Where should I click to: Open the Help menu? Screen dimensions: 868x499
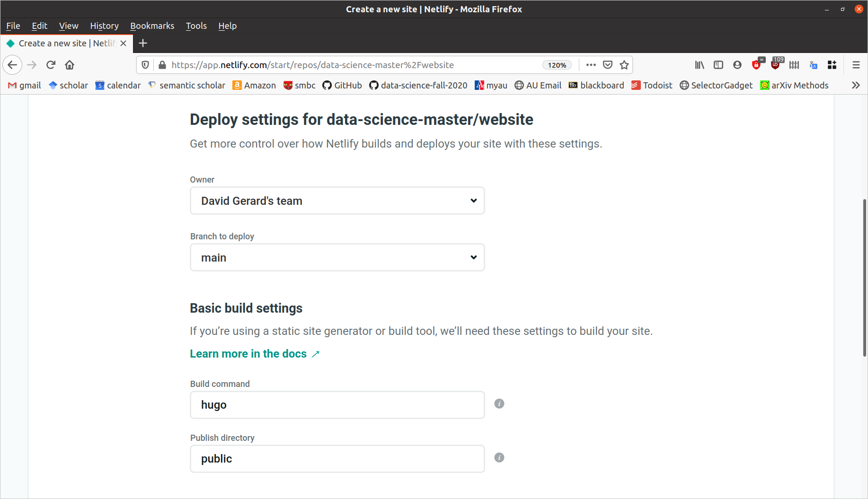pos(227,26)
